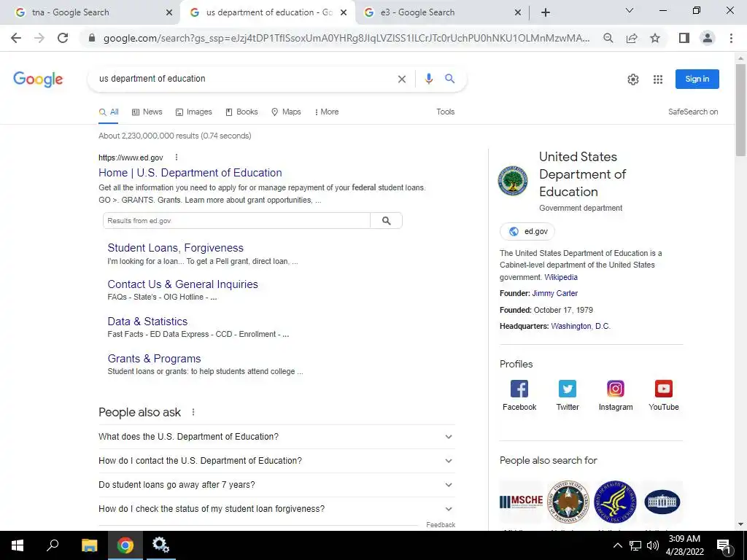Open the Chrome profile avatar icon
Screen dimensions: 747x560
(708, 38)
